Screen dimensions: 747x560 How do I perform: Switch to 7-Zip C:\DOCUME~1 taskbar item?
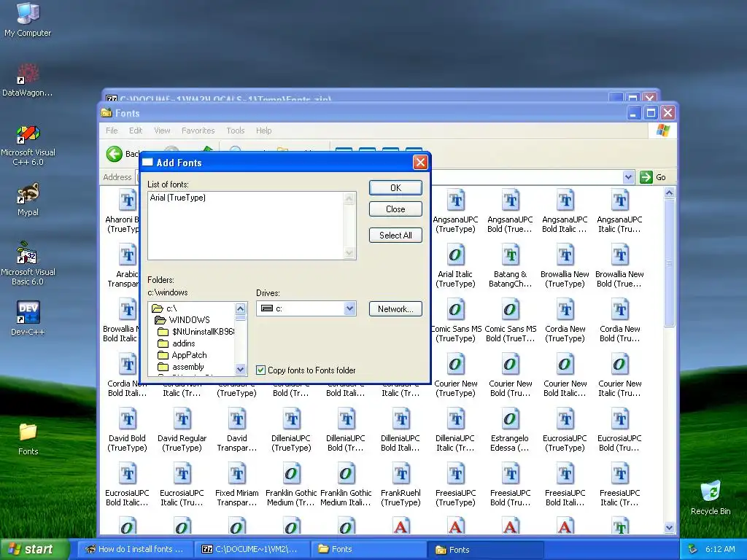[252, 549]
